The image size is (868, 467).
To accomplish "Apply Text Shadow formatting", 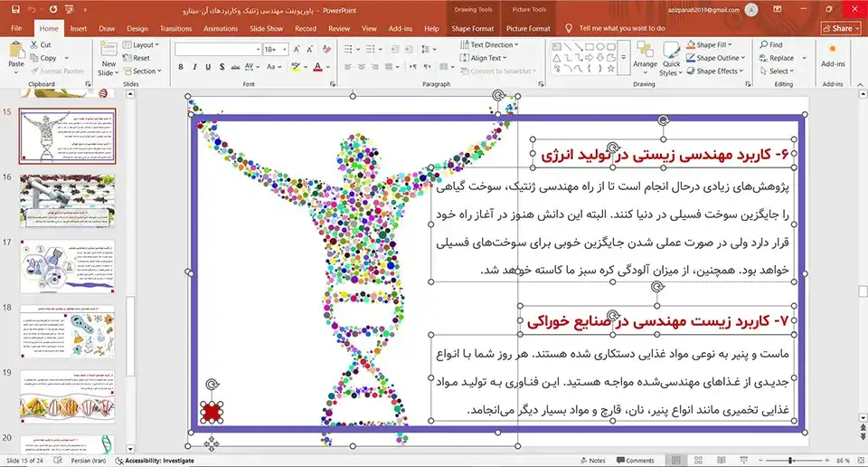I will [x=222, y=67].
